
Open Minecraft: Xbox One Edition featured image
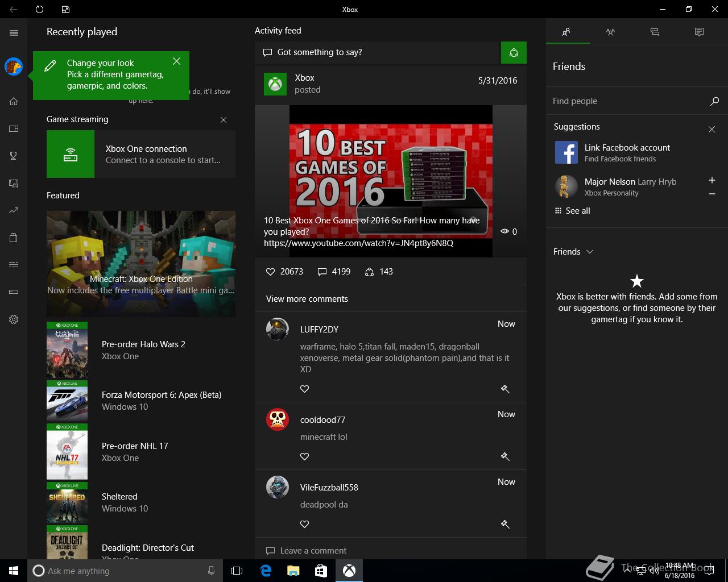click(141, 264)
